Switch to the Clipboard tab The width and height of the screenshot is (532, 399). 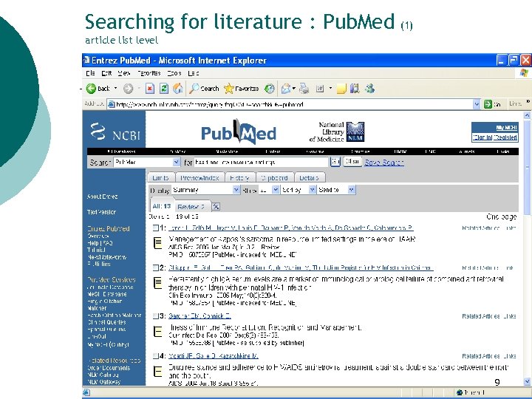[x=274, y=178]
